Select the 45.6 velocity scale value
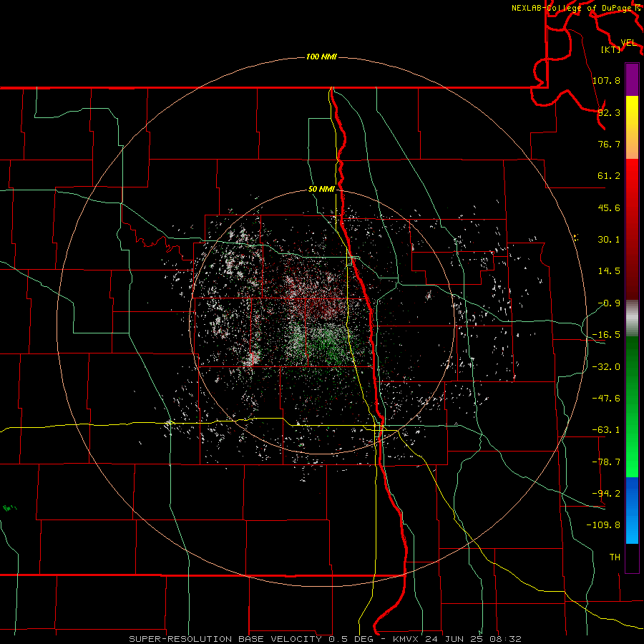 [x=609, y=208]
